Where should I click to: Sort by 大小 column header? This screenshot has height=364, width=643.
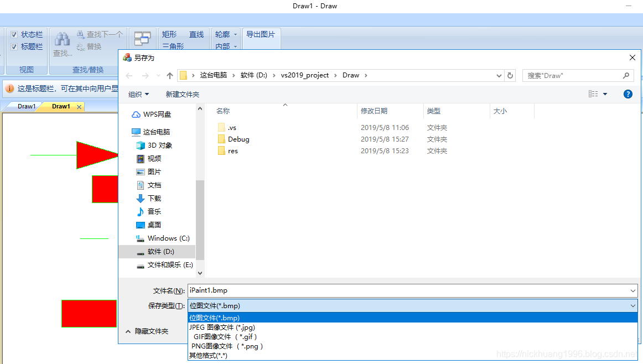(500, 111)
